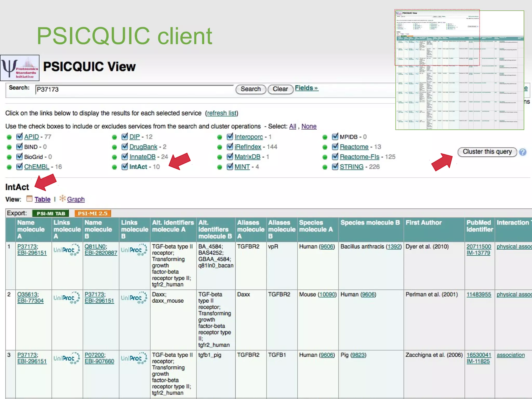Switch to Table view
Image resolution: width=532 pixels, height=399 pixels.
[42, 199]
